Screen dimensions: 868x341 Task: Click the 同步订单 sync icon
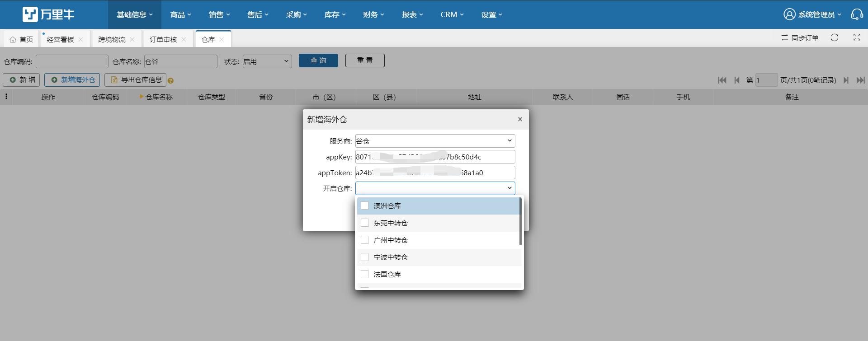[785, 38]
